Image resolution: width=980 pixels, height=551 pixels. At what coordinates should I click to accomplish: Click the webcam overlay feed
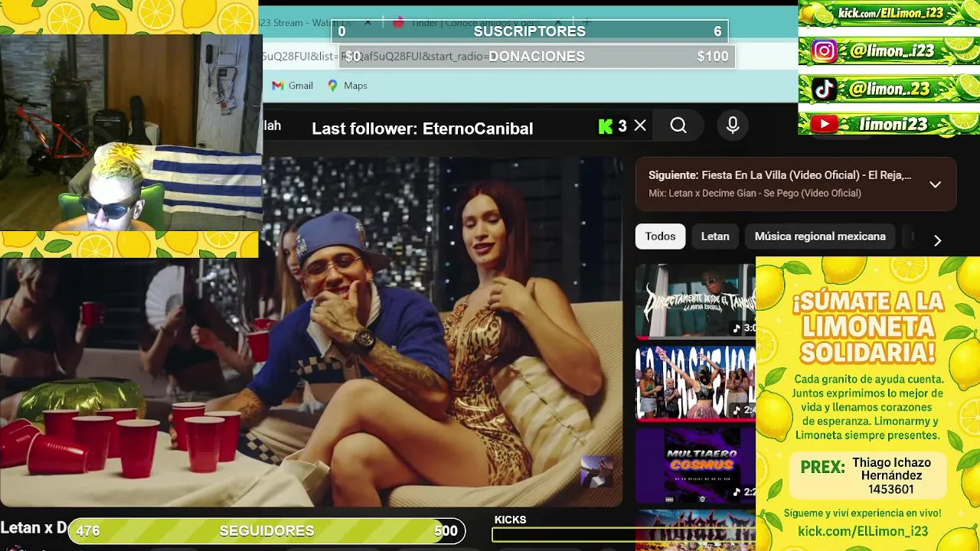click(130, 132)
